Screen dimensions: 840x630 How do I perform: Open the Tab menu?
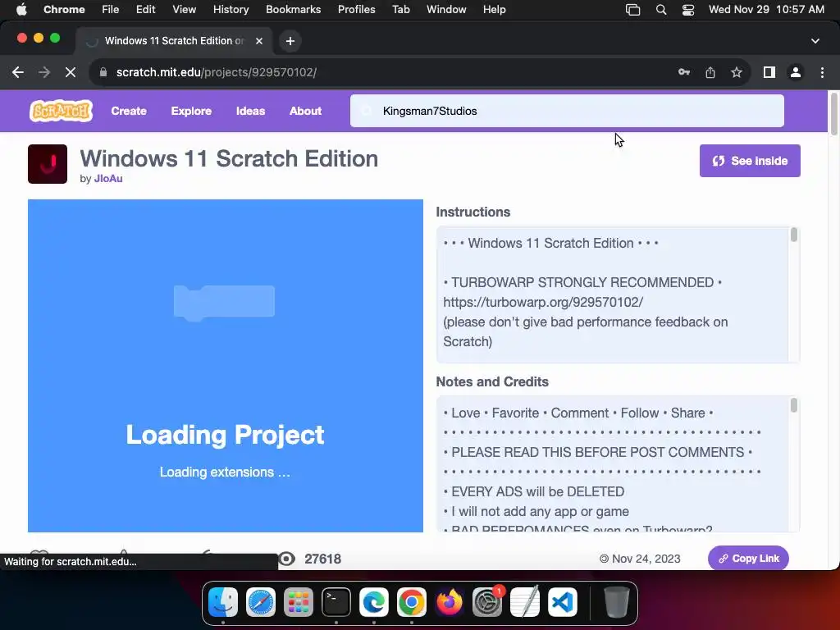pyautogui.click(x=400, y=10)
